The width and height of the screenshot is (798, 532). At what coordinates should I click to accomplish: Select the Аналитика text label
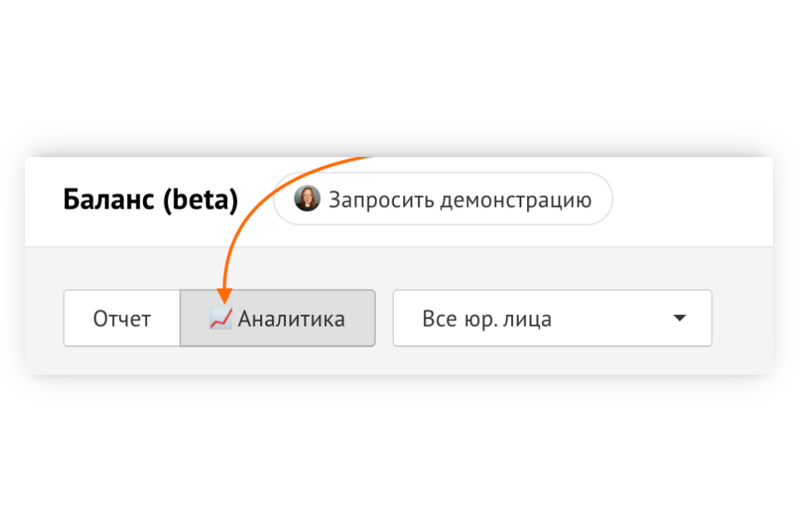tap(292, 319)
